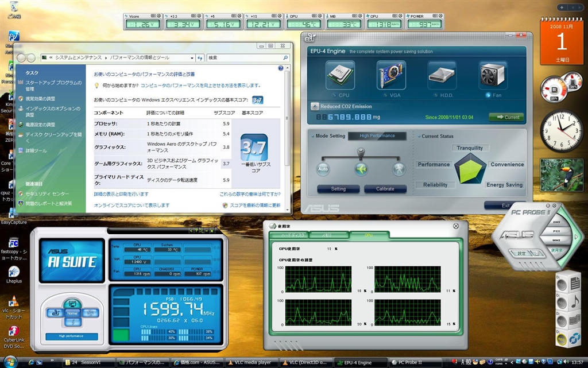This screenshot has width=588, height=368.
Task: Toggle the Fan radio indicator in EPU-4
Action: point(488,95)
